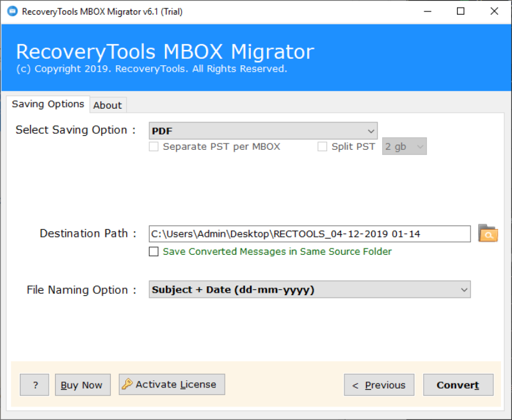This screenshot has width=512, height=420.
Task: Minimize the MBOX Migrator window
Action: coord(428,12)
